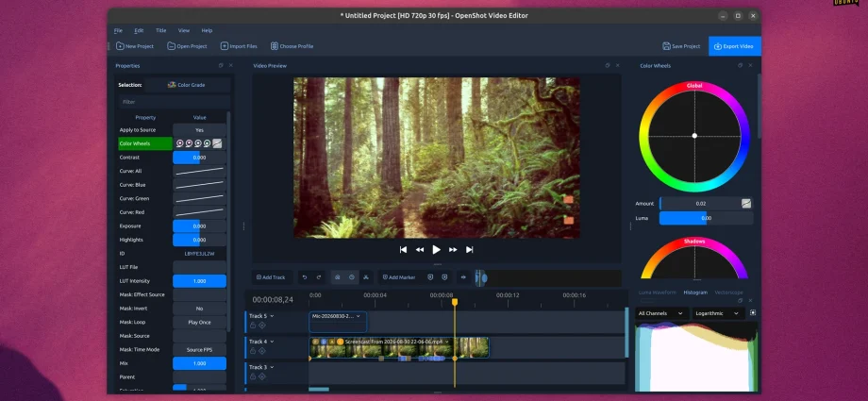The height and width of the screenshot is (401, 868).
Task: Click the first color wheel icon in the Color Wheels row
Action: [x=180, y=143]
